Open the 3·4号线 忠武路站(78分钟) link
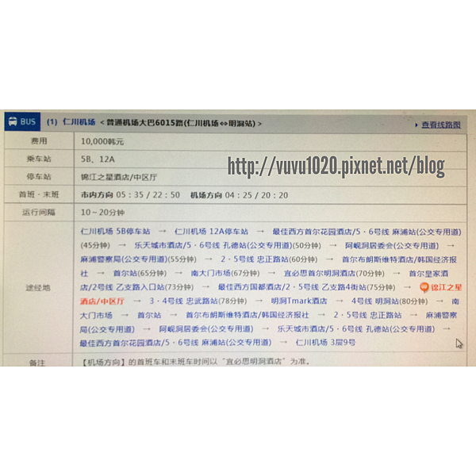The width and height of the screenshot is (476, 476). coord(198,301)
